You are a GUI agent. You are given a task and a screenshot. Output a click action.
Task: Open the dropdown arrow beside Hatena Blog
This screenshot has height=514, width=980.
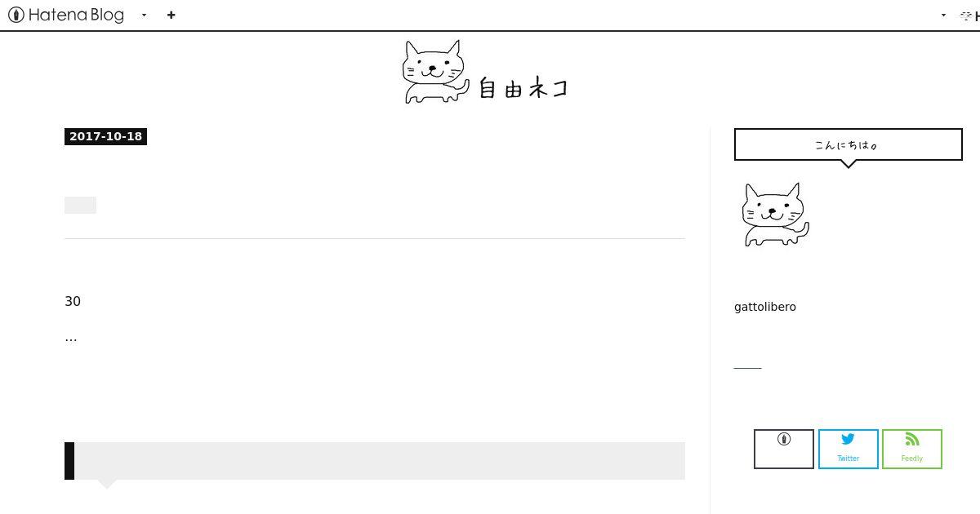click(x=144, y=15)
